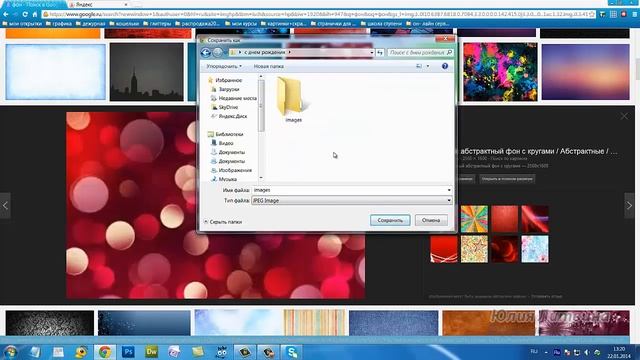Open the stars pattern related thumbnail

click(474, 249)
